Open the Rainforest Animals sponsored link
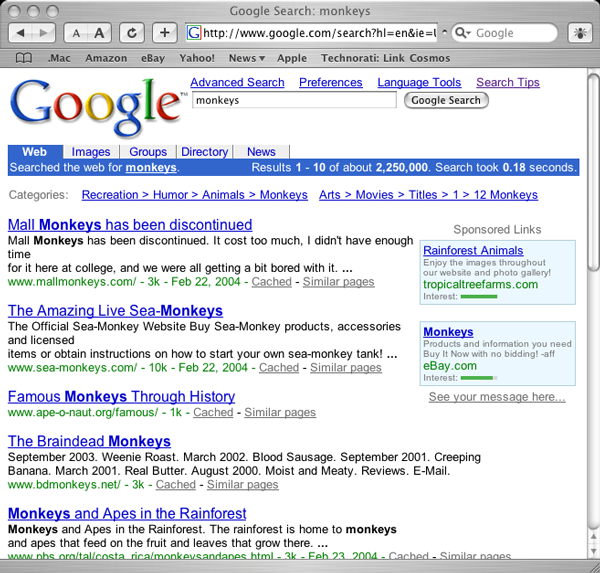 pyautogui.click(x=473, y=250)
